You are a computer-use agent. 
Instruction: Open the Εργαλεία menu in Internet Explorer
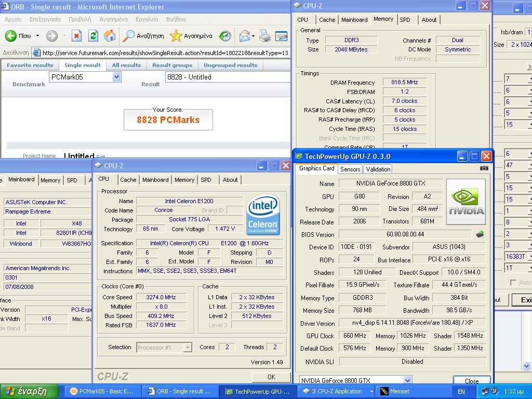pos(147,19)
